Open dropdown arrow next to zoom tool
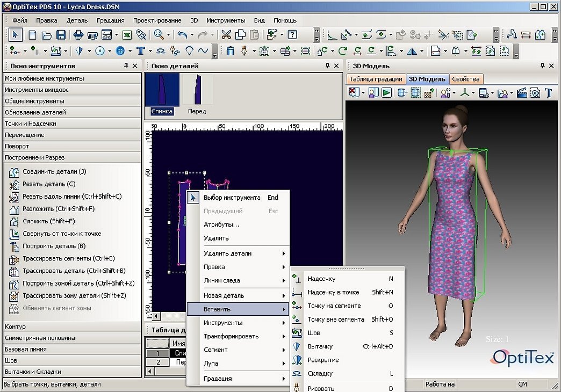 (x=168, y=35)
